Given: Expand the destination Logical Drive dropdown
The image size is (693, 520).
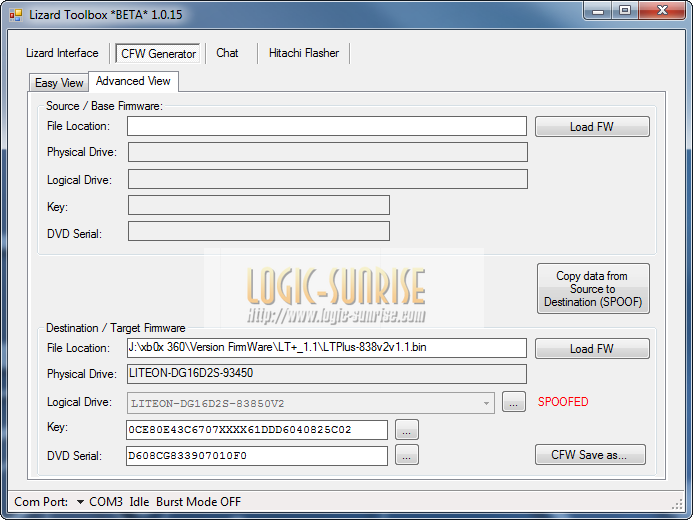Looking at the screenshot, I should coord(486,403).
